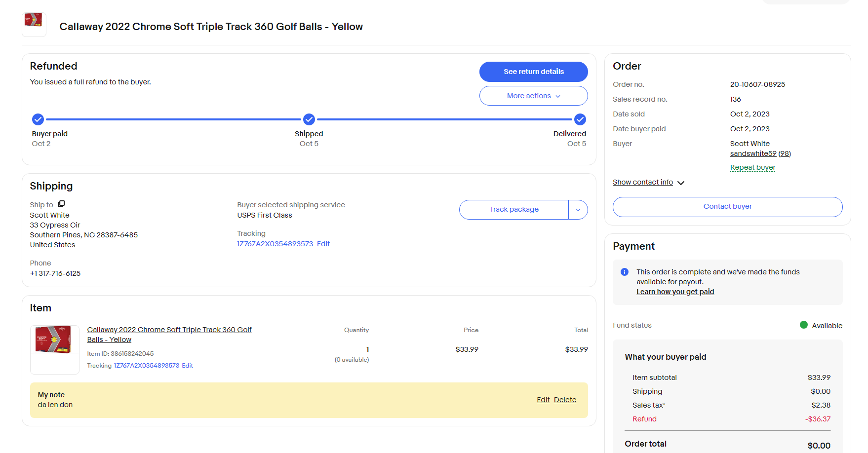Open the More actions dropdown

(x=533, y=96)
